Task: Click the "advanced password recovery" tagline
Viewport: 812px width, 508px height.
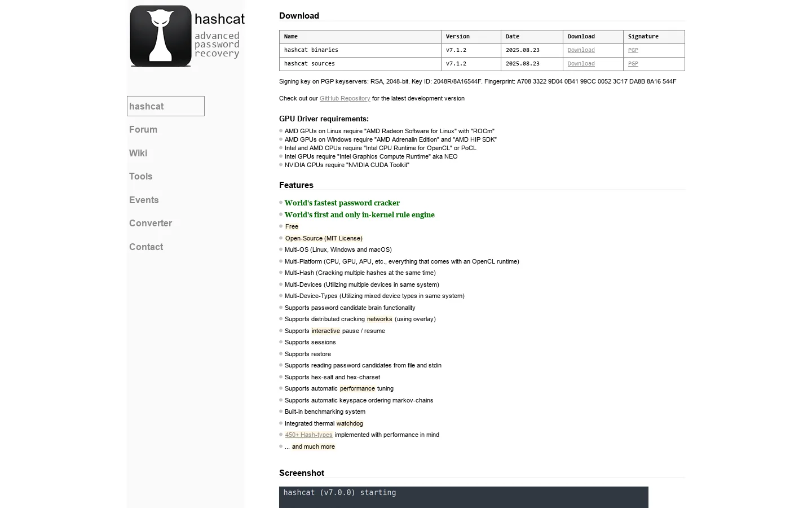Action: click(x=217, y=45)
